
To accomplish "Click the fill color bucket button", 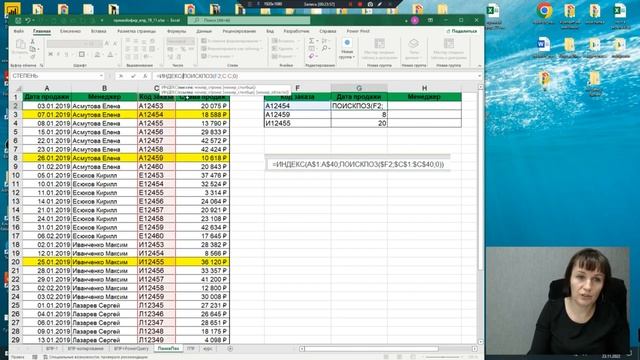I will click(97, 54).
